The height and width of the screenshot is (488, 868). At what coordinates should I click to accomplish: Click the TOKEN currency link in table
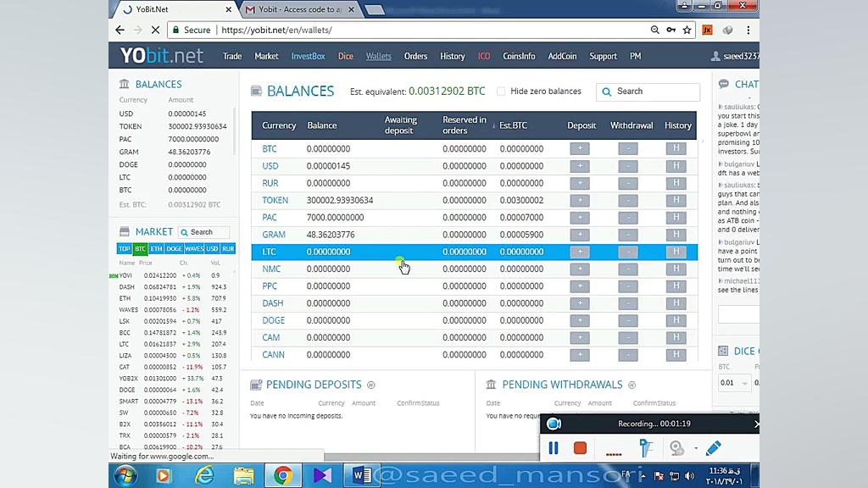pyautogui.click(x=275, y=200)
